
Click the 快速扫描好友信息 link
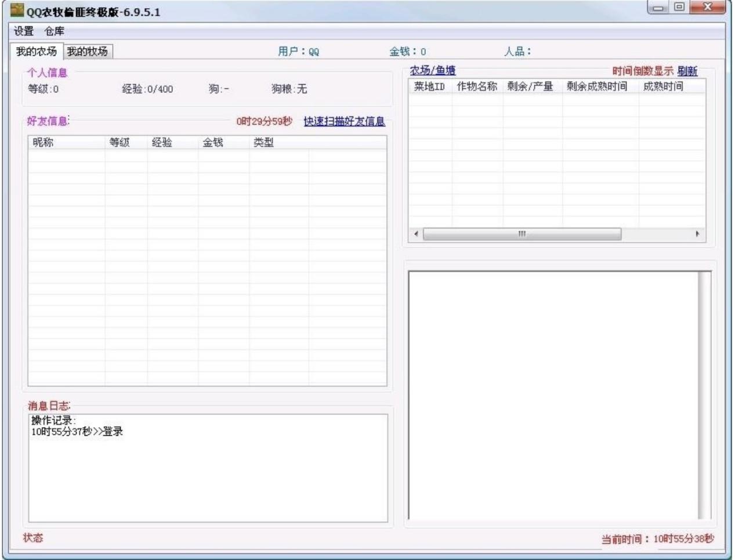[344, 121]
